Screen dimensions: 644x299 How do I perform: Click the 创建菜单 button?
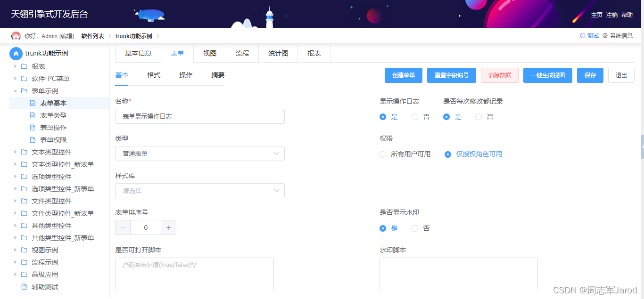[404, 75]
